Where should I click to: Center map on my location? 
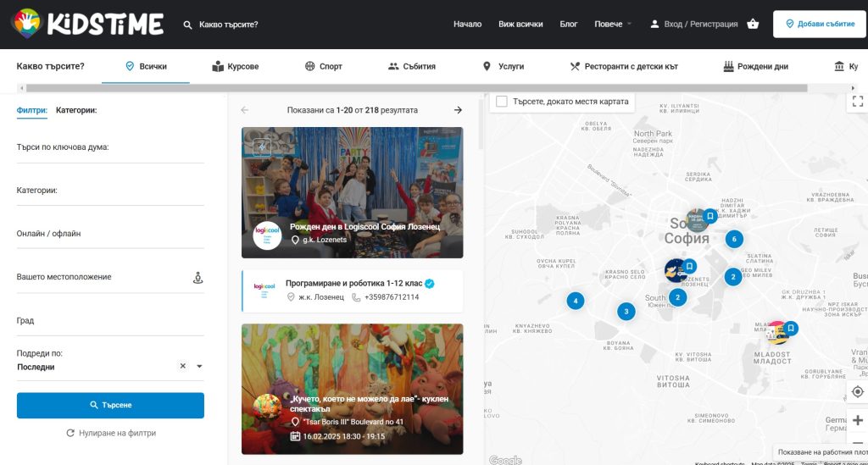(857, 391)
